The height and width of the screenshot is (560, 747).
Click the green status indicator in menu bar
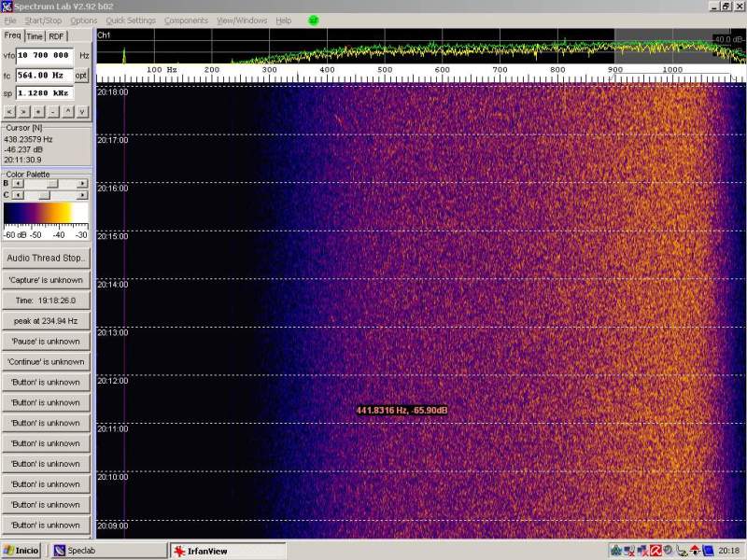313,20
